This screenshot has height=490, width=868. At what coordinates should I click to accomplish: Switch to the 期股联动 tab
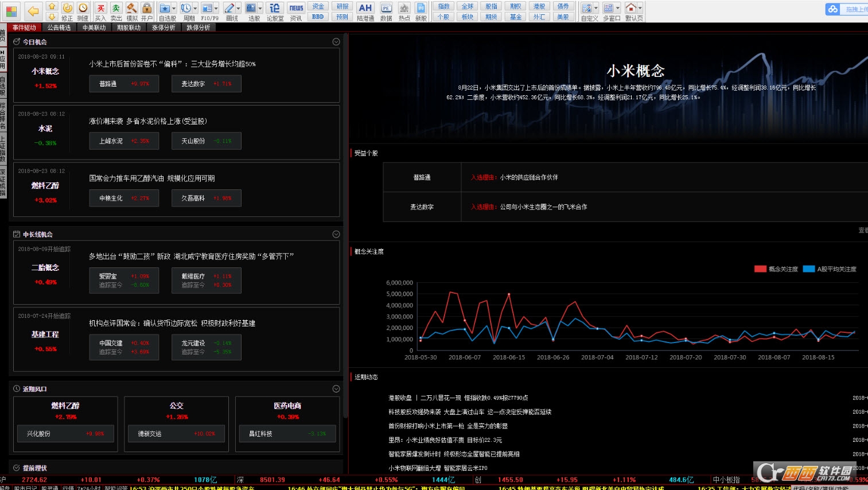(x=129, y=28)
